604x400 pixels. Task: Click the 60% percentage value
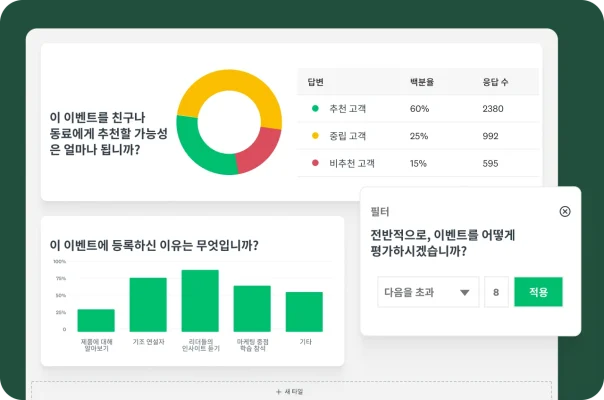click(x=419, y=109)
